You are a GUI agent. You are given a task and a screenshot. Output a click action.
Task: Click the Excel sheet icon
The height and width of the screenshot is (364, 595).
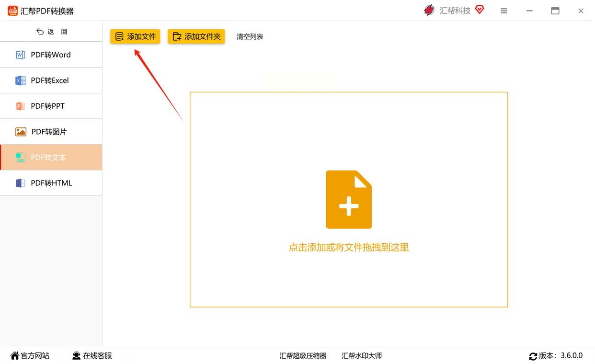(21, 80)
